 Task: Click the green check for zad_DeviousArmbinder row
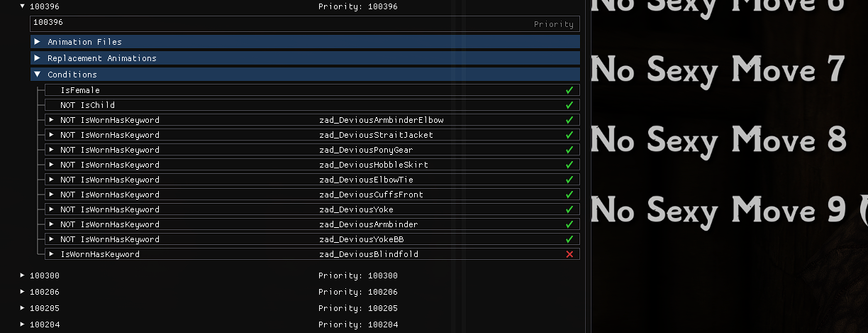569,224
